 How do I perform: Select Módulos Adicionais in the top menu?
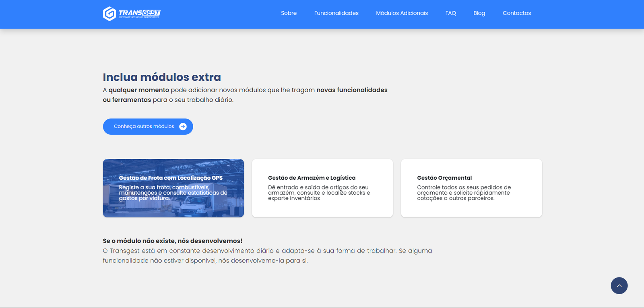[x=402, y=13]
